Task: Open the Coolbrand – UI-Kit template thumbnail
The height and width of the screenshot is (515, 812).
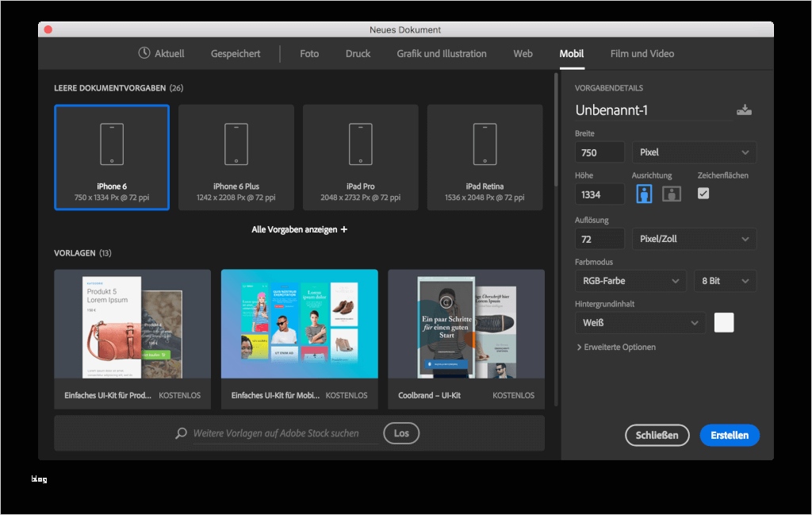Action: point(466,324)
